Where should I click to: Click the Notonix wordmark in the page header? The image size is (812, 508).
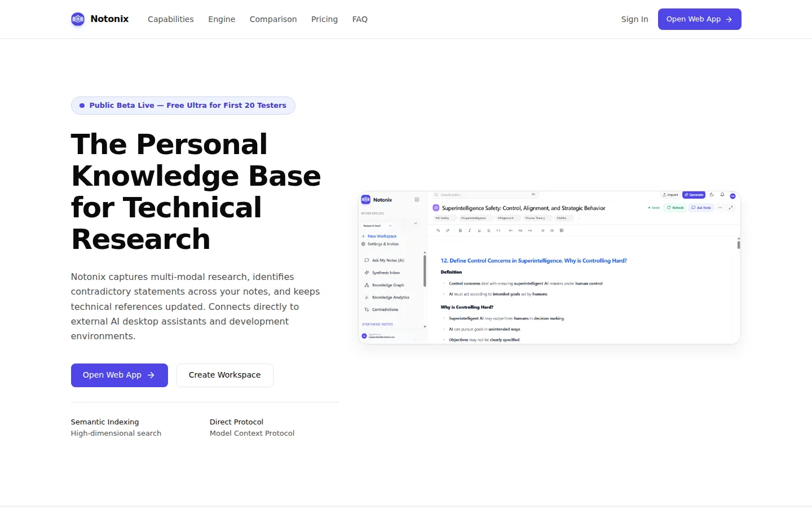tap(109, 19)
